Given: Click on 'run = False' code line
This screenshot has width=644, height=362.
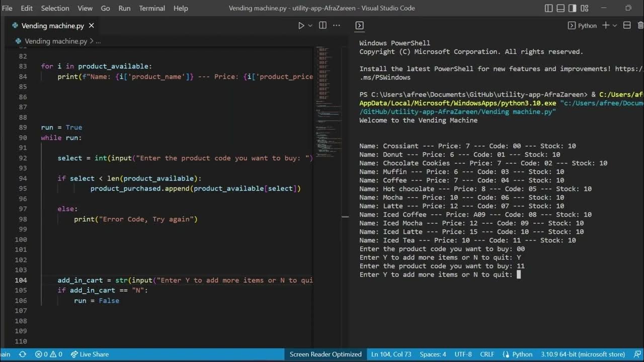Looking at the screenshot, I should (97, 301).
